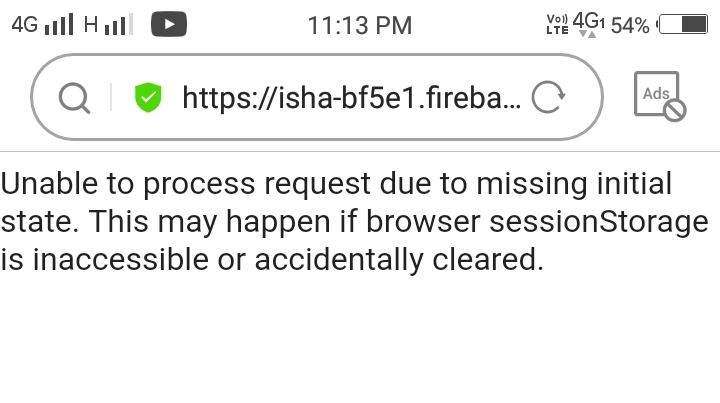Open the Ads blocker icon

click(x=659, y=96)
